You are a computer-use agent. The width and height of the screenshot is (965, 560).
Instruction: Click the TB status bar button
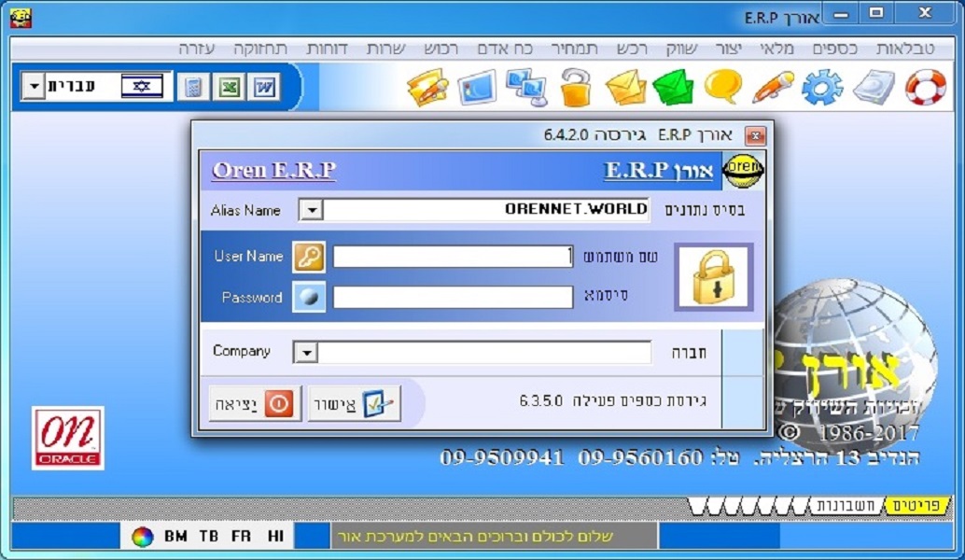[209, 536]
